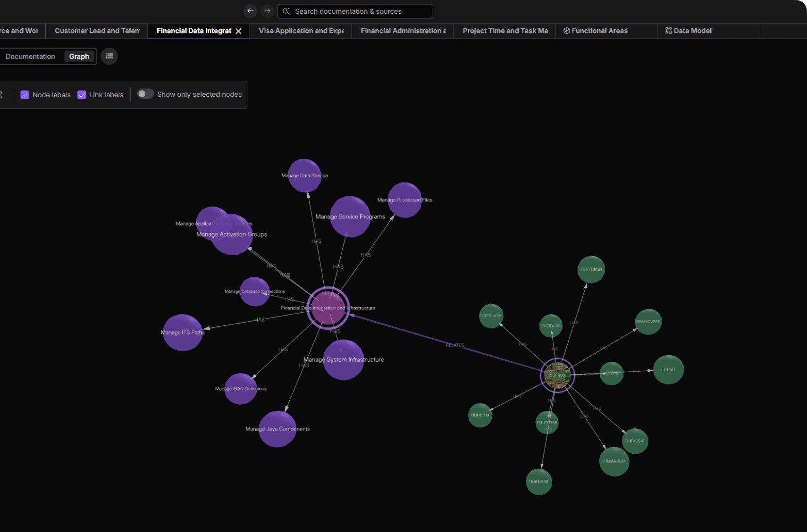The image size is (807, 532).
Task: Enable Show only selected nodes toggle
Action: (x=145, y=94)
